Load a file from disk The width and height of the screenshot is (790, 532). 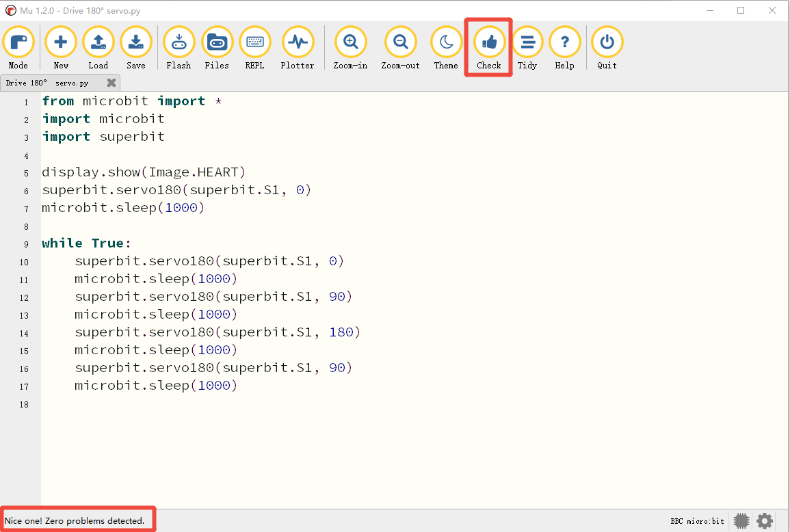98,49
